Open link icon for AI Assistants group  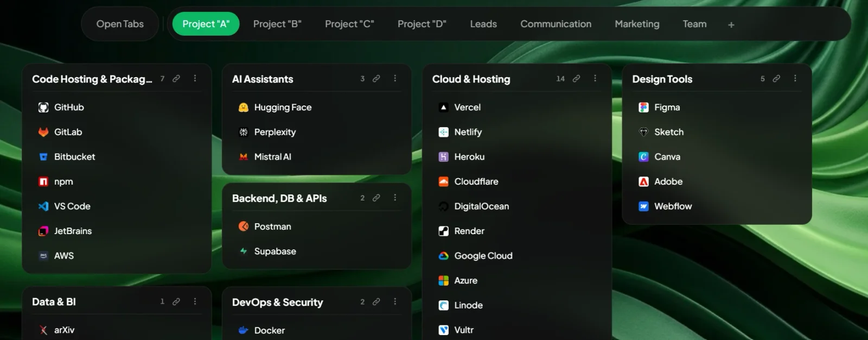coord(376,79)
